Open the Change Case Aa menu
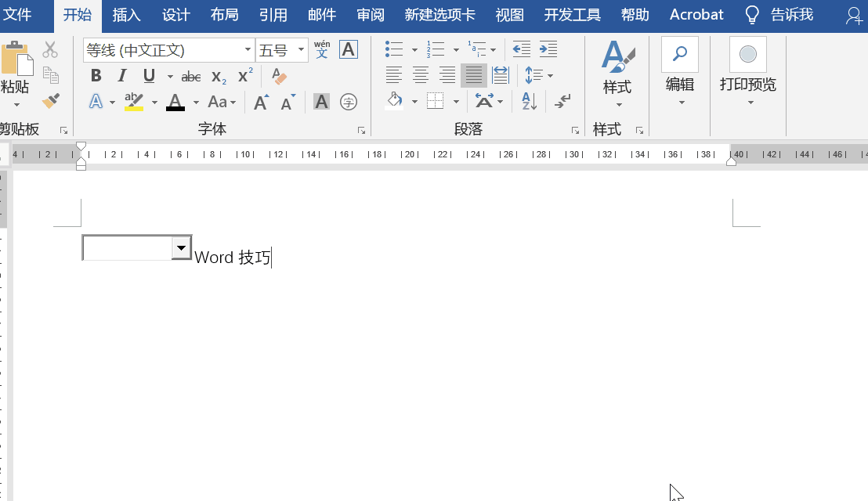This screenshot has height=501, width=868. [222, 102]
